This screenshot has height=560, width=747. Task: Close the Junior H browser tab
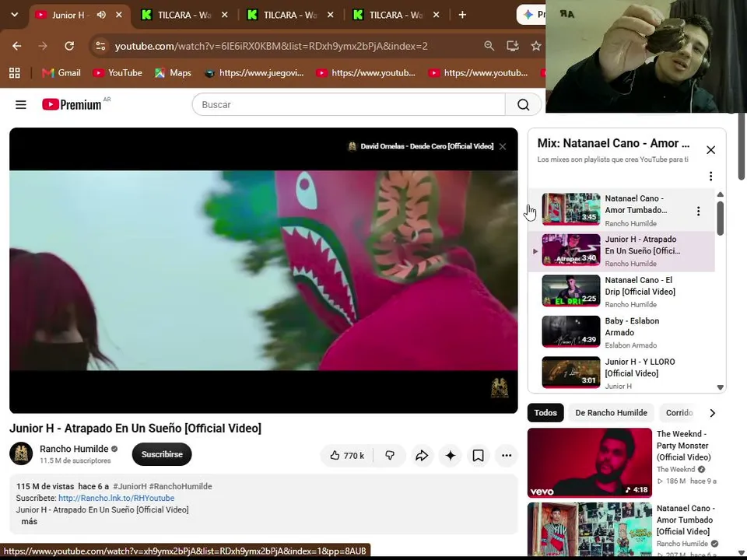pyautogui.click(x=118, y=15)
